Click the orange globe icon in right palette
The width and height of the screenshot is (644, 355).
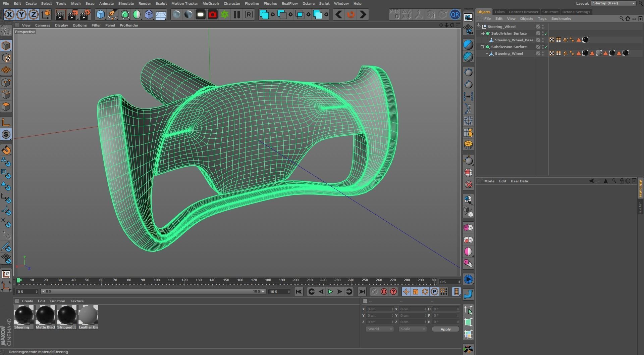(x=468, y=145)
